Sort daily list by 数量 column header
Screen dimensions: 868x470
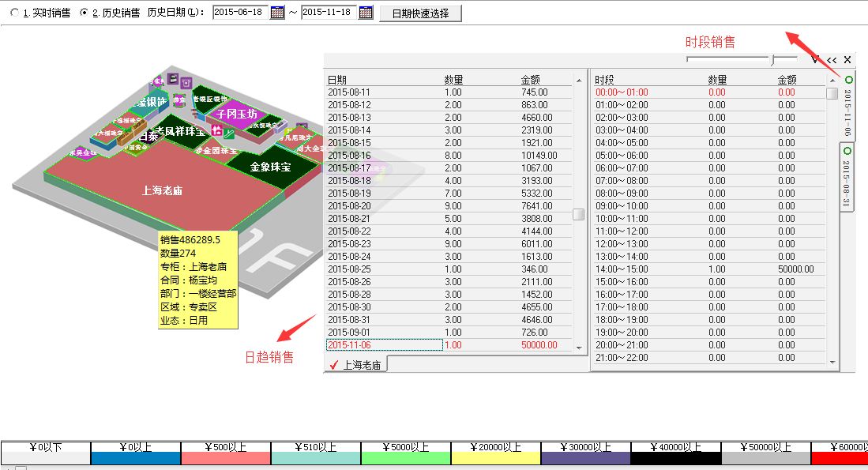point(453,80)
